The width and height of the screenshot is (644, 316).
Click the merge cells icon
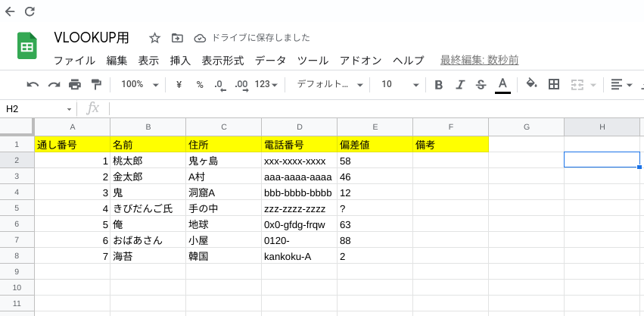[x=577, y=85]
